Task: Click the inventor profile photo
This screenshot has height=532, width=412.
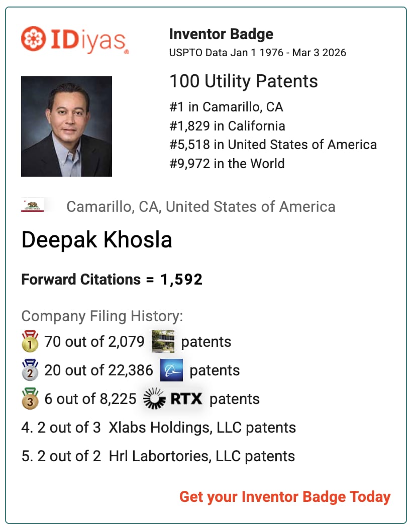Action: (66, 126)
